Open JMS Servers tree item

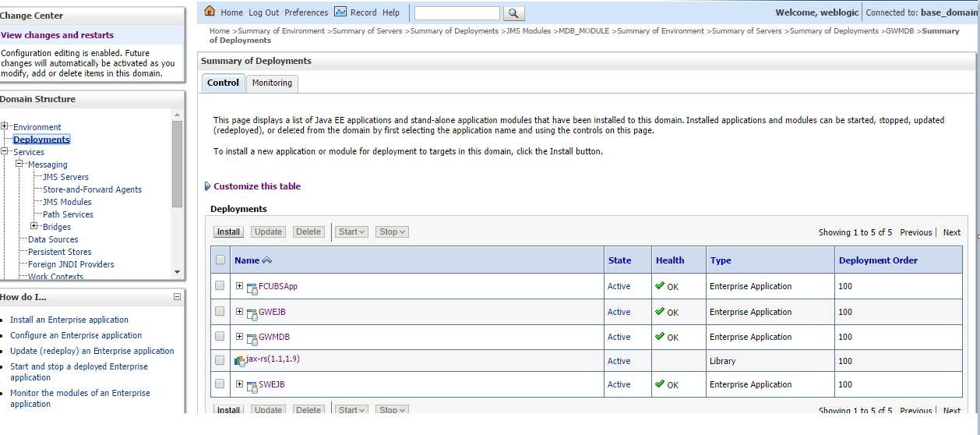coord(65,177)
